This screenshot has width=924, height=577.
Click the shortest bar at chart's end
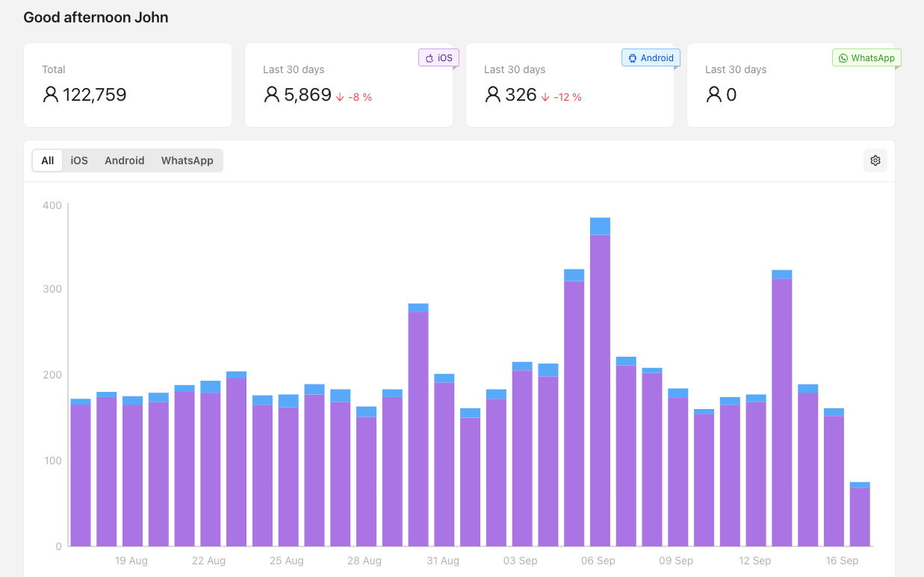click(860, 517)
